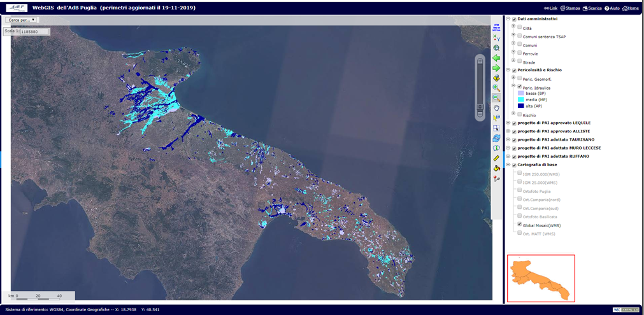Click Scarica to download
The image size is (644, 315).
tap(592, 8)
